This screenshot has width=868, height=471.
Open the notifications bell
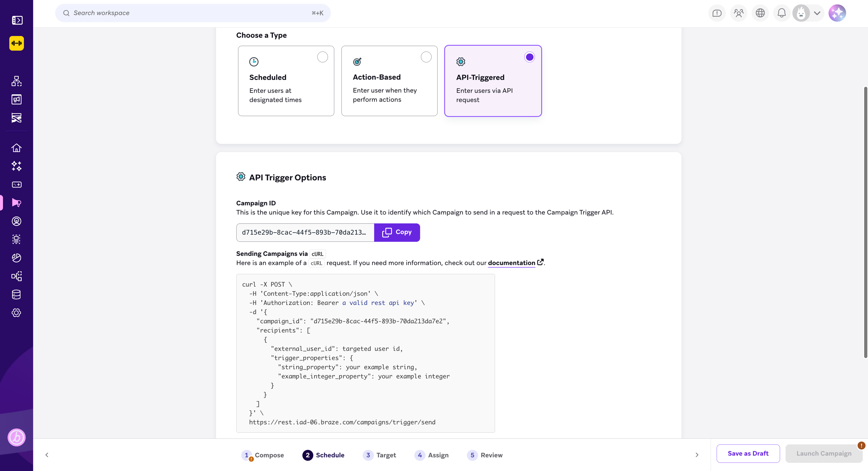click(782, 13)
